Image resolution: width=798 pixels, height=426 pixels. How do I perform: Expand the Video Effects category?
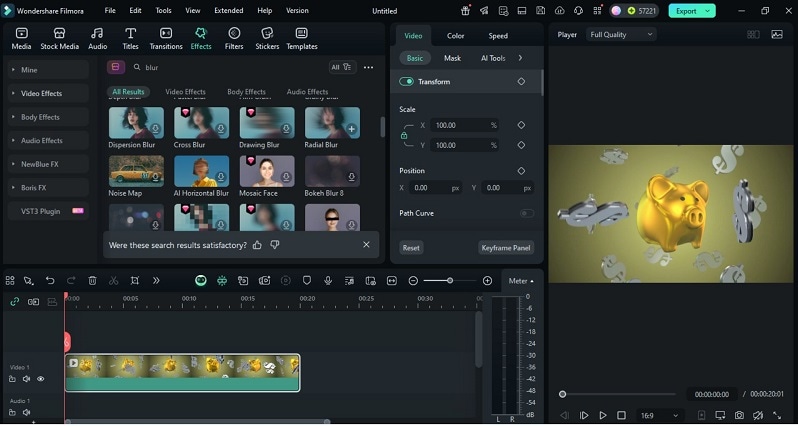pyautogui.click(x=48, y=93)
